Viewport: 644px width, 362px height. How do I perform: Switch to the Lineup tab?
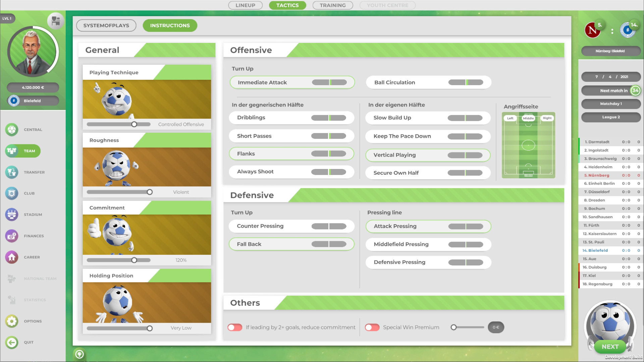pos(245,5)
